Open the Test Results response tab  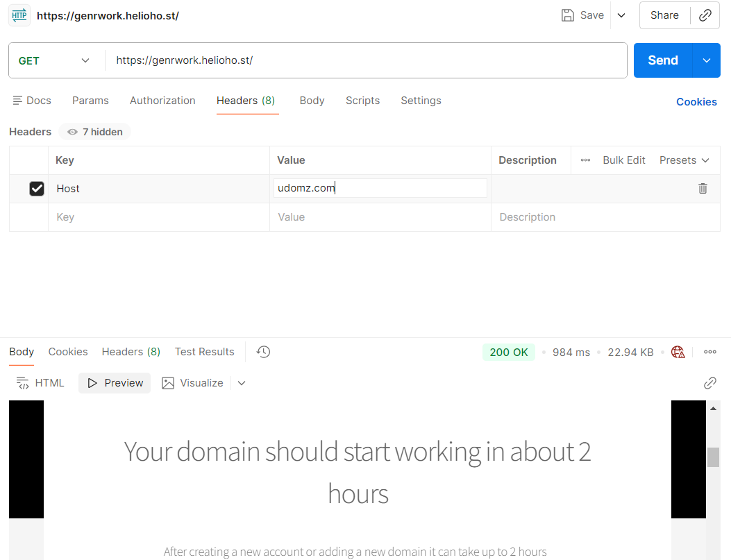(204, 352)
